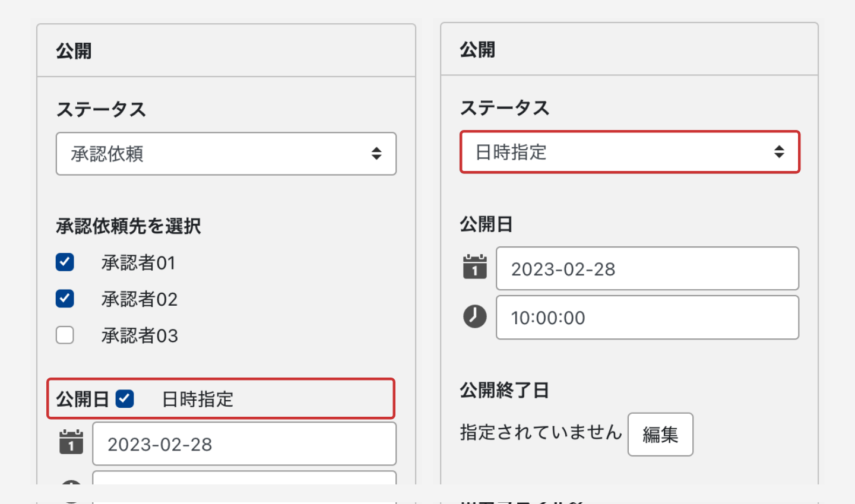The height and width of the screenshot is (504, 855).
Task: Click the 編集 button under 公開終了日
Action: coord(660,435)
